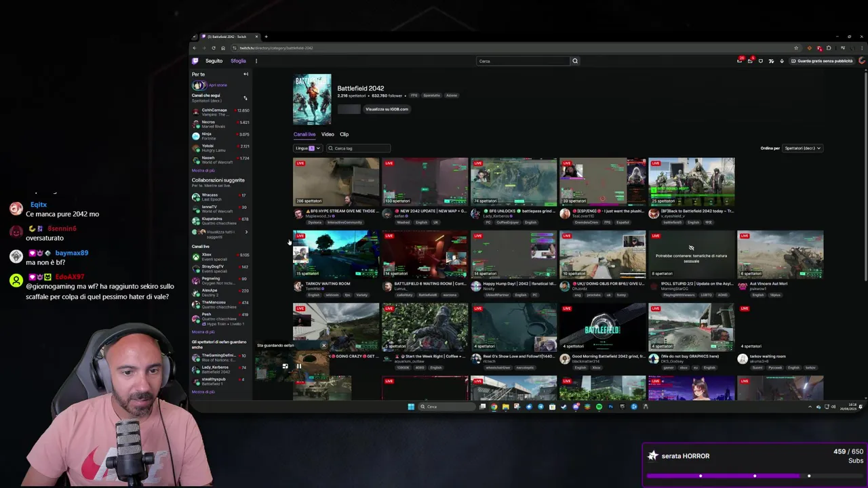Open Yotobi channel in sidebar
Viewport: 868px width, 488px height.
220,148
